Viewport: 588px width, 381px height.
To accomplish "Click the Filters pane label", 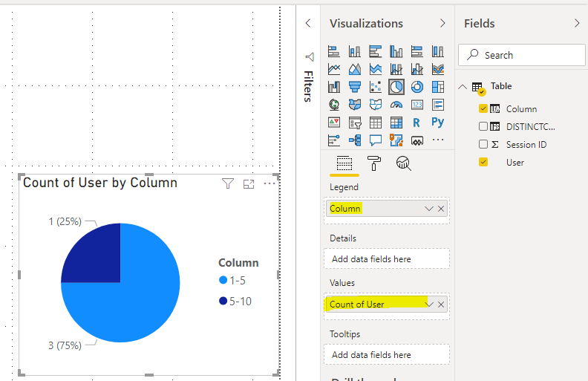I will (x=308, y=86).
